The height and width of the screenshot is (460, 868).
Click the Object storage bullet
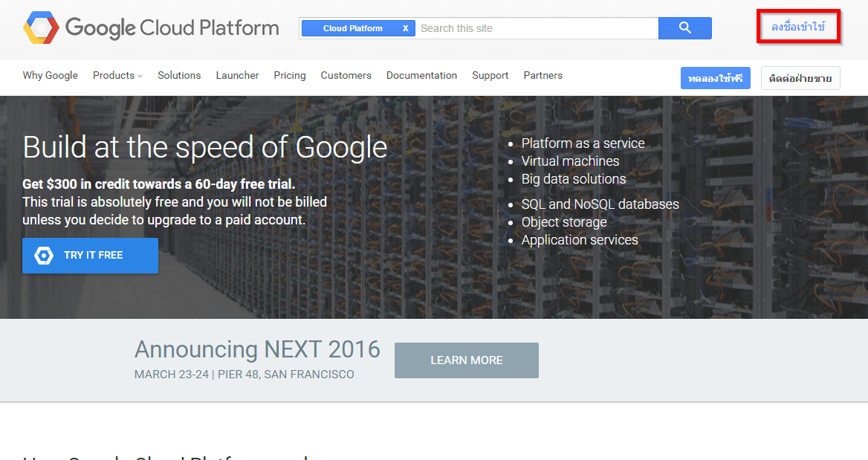(564, 222)
